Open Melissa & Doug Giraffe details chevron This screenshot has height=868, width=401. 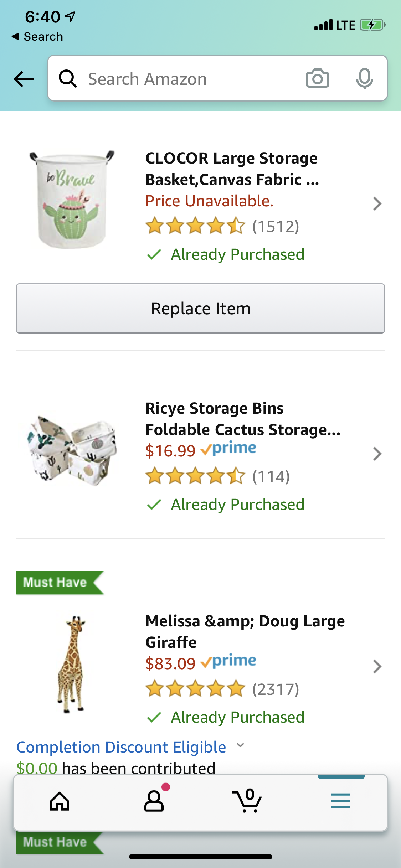tap(377, 667)
